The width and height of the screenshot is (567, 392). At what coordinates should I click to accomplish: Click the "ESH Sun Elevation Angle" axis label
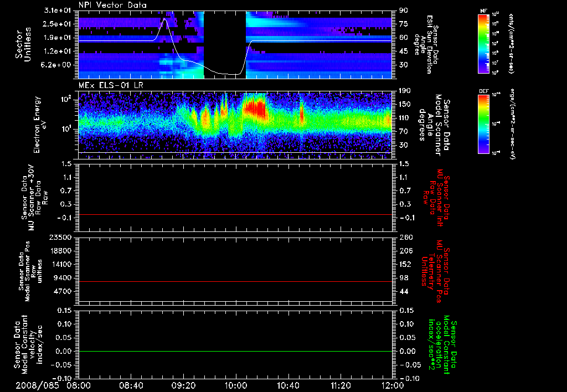[427, 44]
